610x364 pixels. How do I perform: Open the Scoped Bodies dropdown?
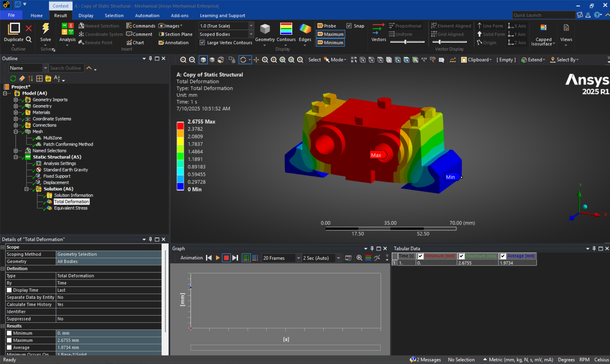point(251,34)
